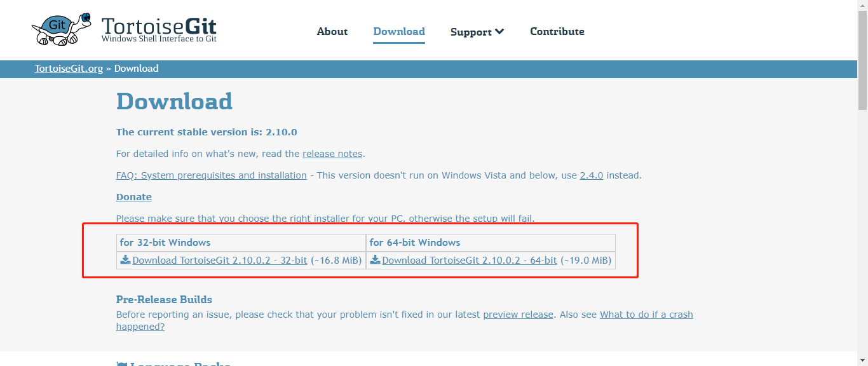Click the 'Download' page heading
This screenshot has width=868, height=366.
coord(174,102)
